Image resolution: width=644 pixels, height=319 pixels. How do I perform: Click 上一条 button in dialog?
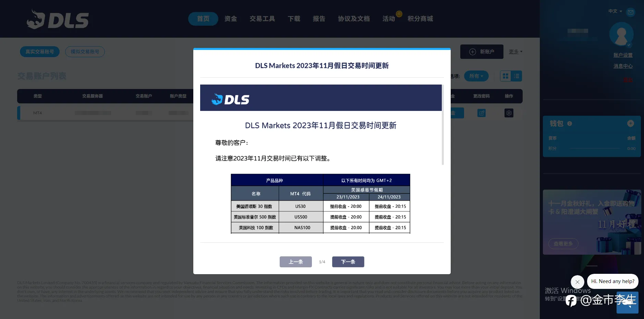click(295, 262)
